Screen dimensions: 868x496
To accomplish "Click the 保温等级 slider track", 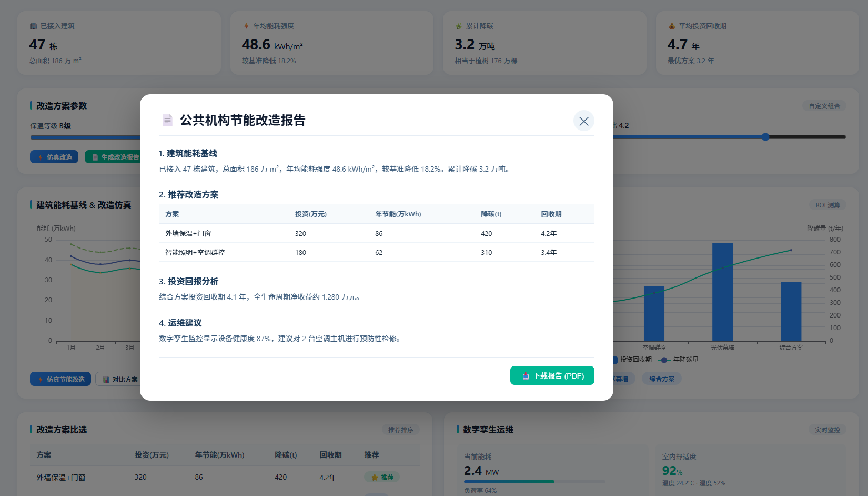I will point(85,137).
